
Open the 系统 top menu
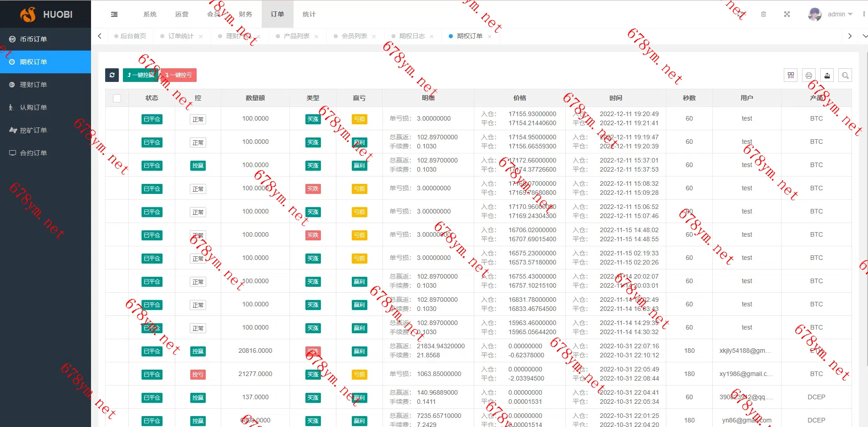(x=150, y=14)
